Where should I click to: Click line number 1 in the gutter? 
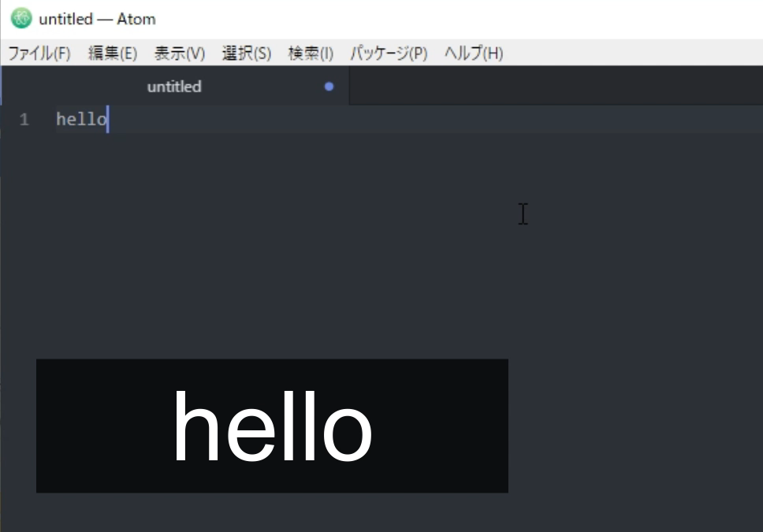point(24,119)
